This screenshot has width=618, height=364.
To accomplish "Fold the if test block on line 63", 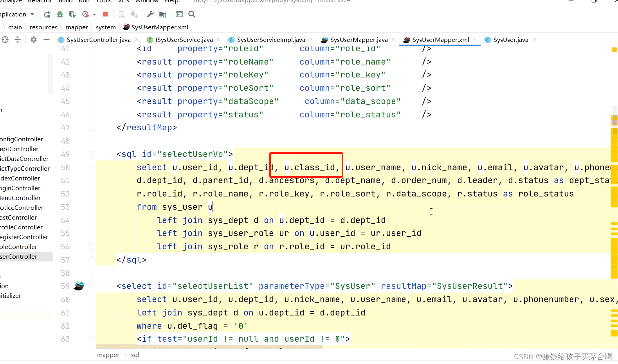I will [x=92, y=339].
